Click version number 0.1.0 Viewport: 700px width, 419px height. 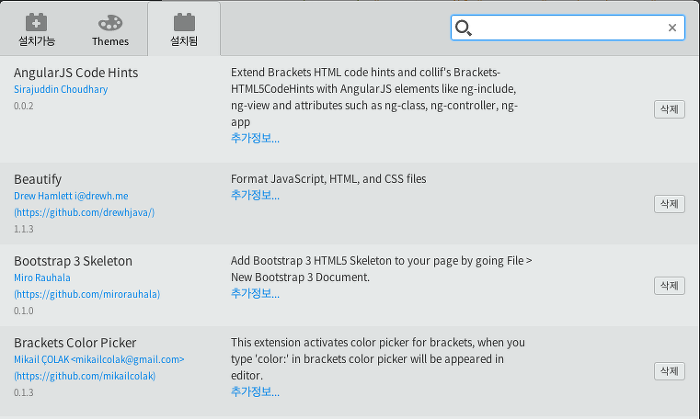[x=23, y=311]
